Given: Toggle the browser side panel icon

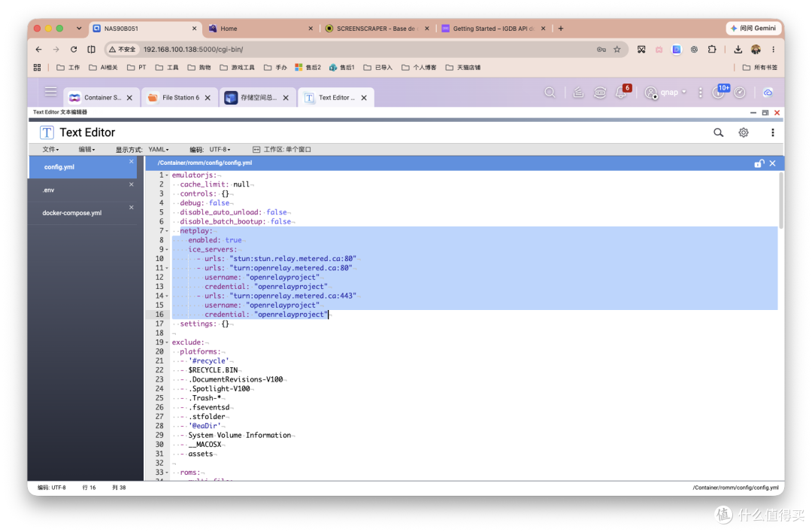Looking at the screenshot, I should (91, 49).
